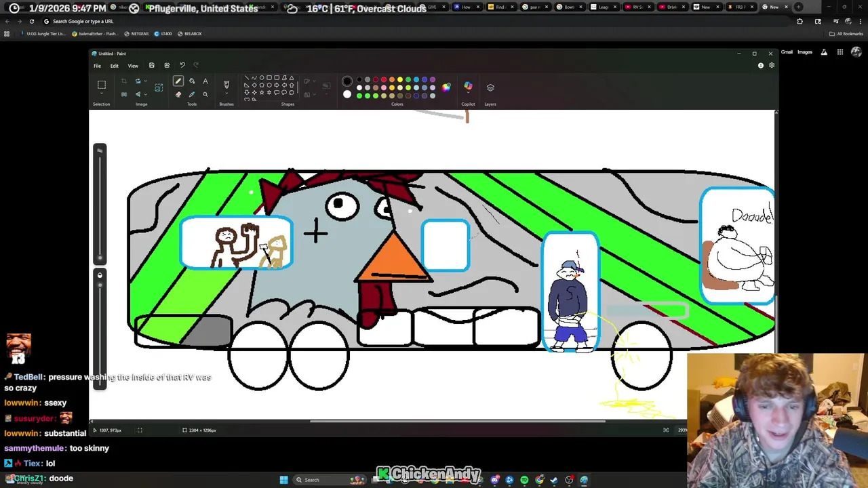Select the Magnifier zoom tool
Image resolution: width=868 pixels, height=488 pixels.
[x=205, y=94]
